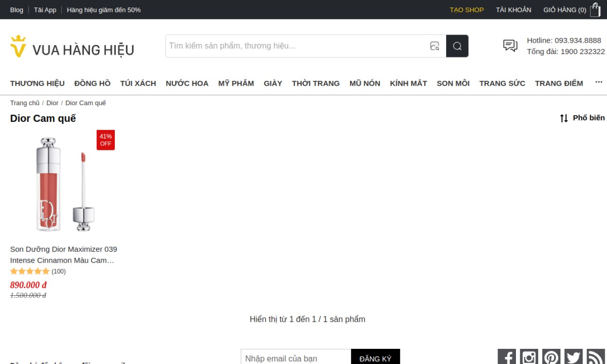Image resolution: width=607 pixels, height=364 pixels.
Task: Click the ĐĂNG KÝ subscribe button
Action: 376,359
